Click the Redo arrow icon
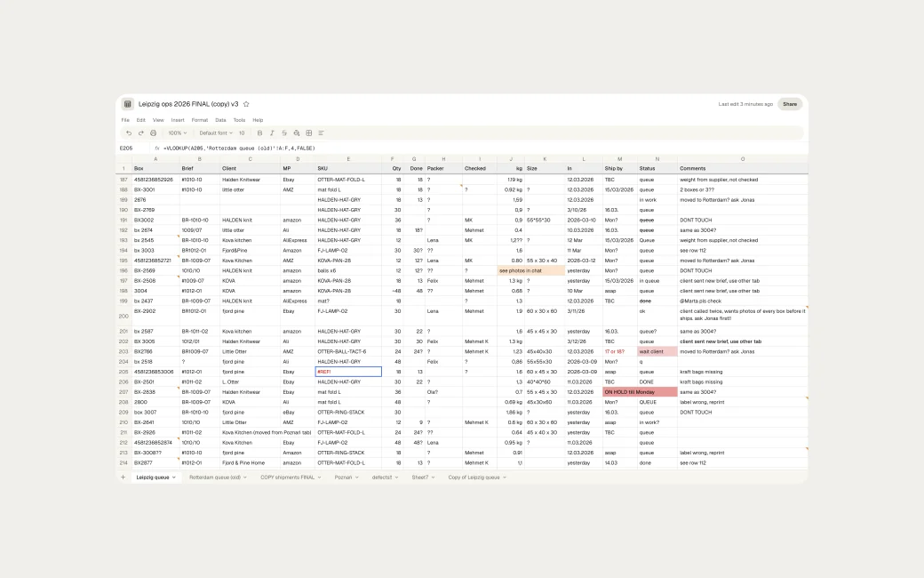This screenshot has height=578, width=924. coord(141,133)
